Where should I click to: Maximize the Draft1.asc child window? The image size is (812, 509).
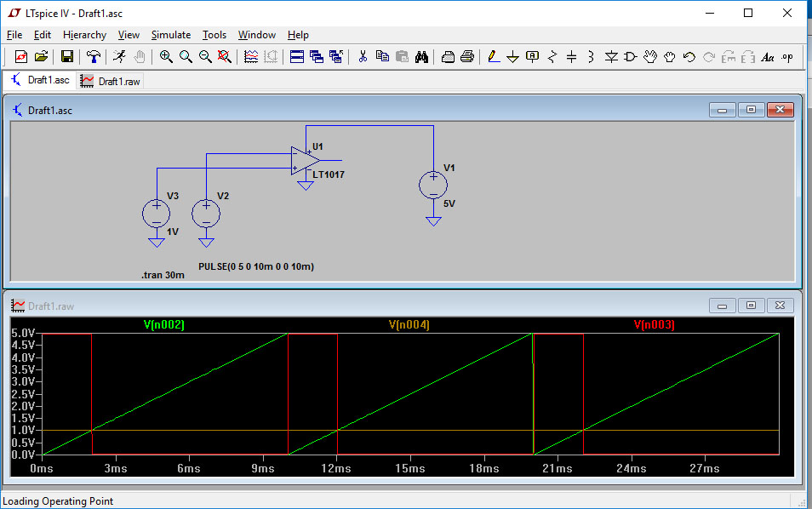(x=751, y=110)
